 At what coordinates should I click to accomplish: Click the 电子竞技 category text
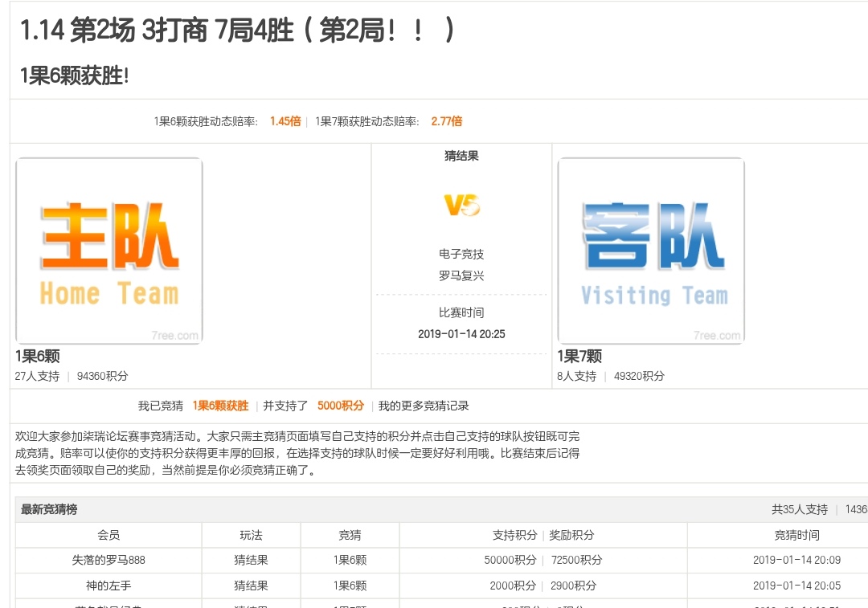(461, 254)
